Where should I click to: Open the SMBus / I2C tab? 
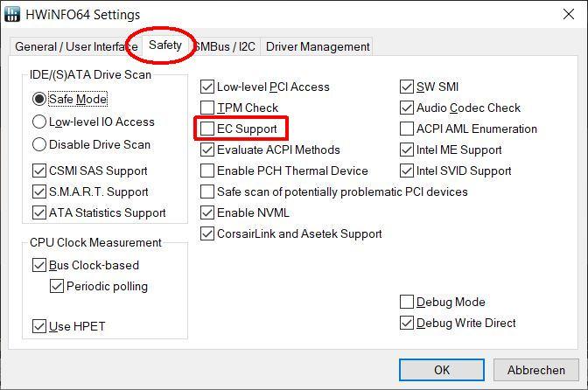pos(225,46)
